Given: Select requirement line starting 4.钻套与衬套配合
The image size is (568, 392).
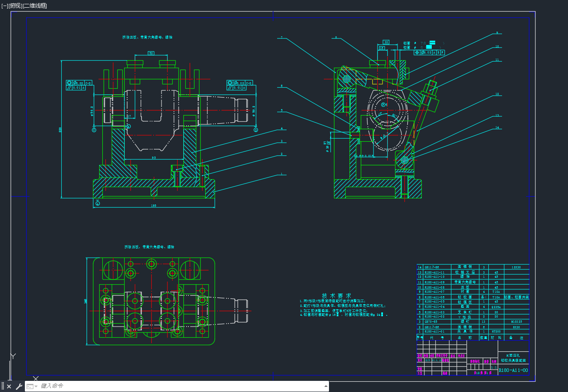Looking at the screenshot, I should point(344,315).
